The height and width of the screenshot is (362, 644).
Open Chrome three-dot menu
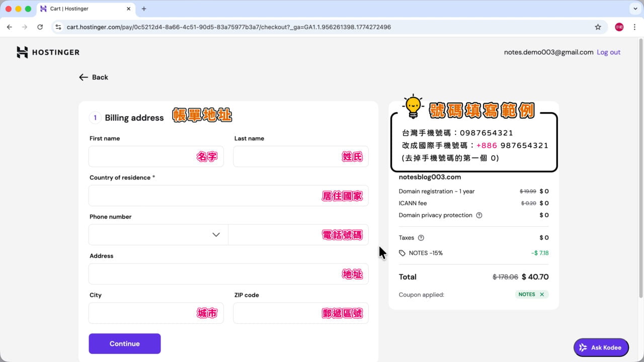tap(634, 27)
